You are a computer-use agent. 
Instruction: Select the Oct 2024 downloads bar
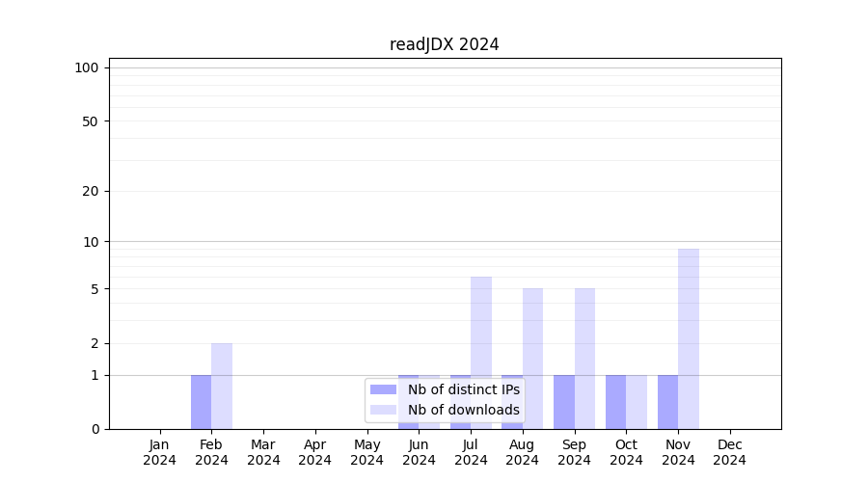[x=637, y=402]
